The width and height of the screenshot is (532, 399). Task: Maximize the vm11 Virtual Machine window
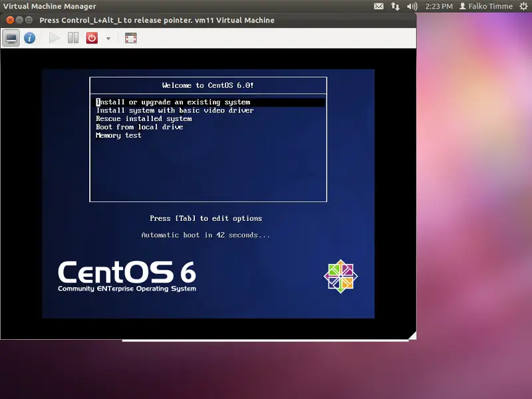point(29,20)
